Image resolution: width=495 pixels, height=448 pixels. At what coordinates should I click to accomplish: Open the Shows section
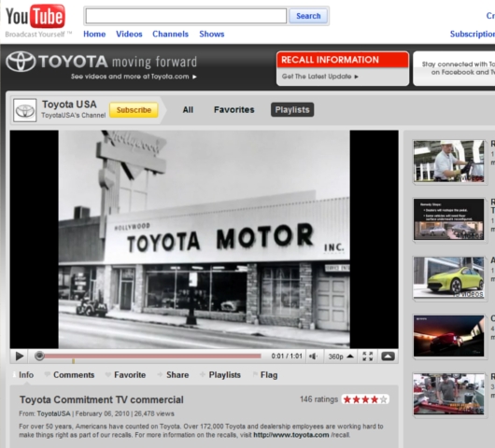(212, 35)
